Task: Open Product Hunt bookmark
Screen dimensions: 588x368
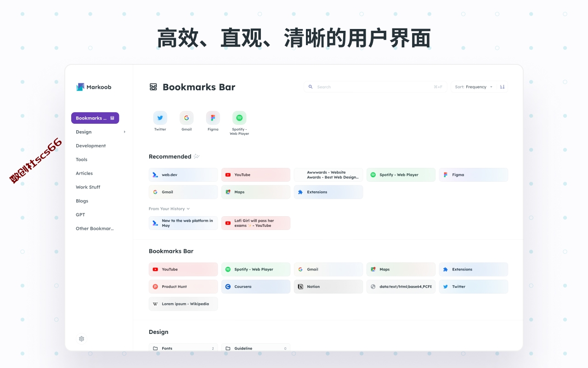Action: point(183,287)
